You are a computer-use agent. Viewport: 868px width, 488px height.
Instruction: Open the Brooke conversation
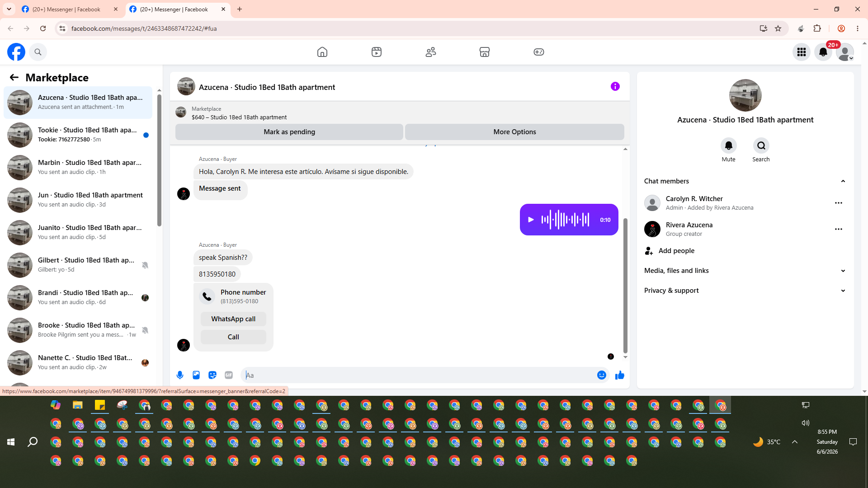(78, 330)
